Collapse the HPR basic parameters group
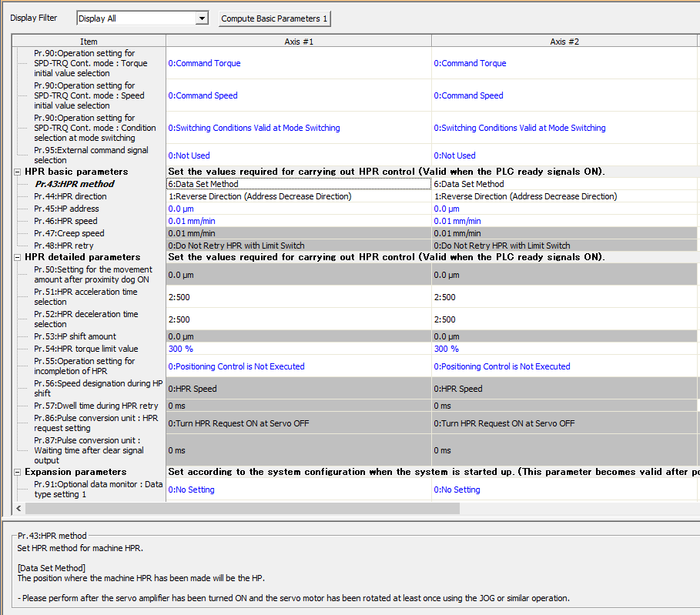The image size is (700, 615). 18,172
